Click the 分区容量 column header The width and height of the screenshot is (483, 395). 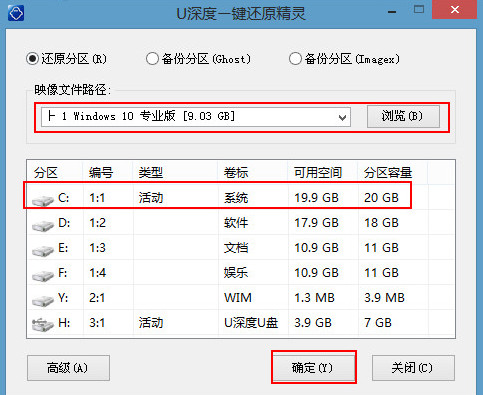(x=388, y=173)
